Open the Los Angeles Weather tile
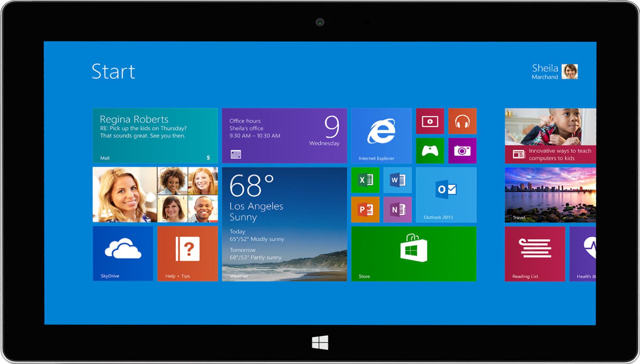Image resolution: width=640 pixels, height=364 pixels. click(x=284, y=224)
